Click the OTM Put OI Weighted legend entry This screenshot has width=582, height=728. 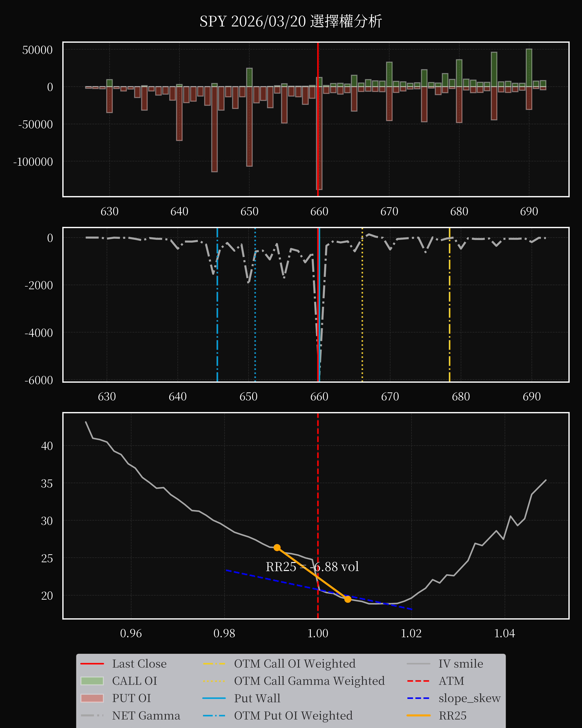coord(278,716)
